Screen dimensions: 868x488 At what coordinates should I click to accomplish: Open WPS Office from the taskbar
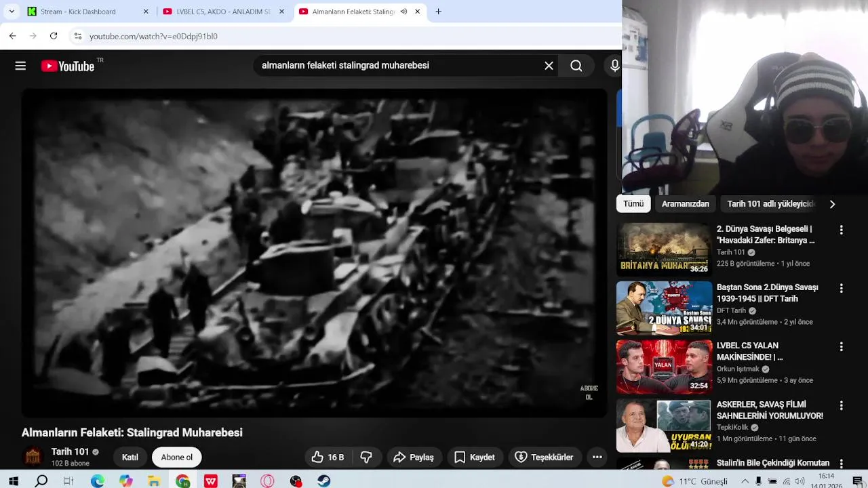pyautogui.click(x=211, y=481)
